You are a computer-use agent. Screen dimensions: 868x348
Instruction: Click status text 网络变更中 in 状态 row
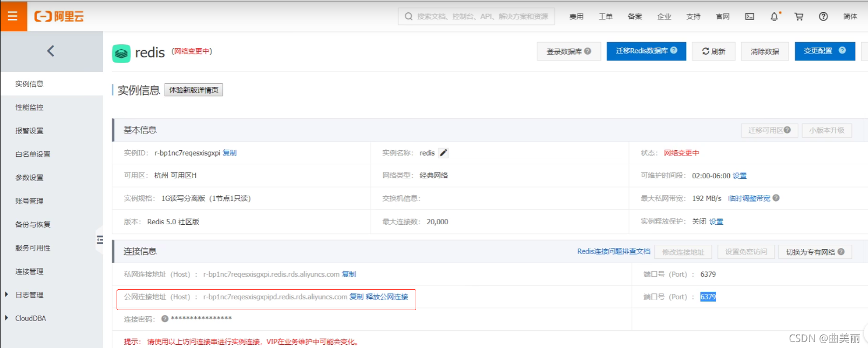click(x=681, y=153)
